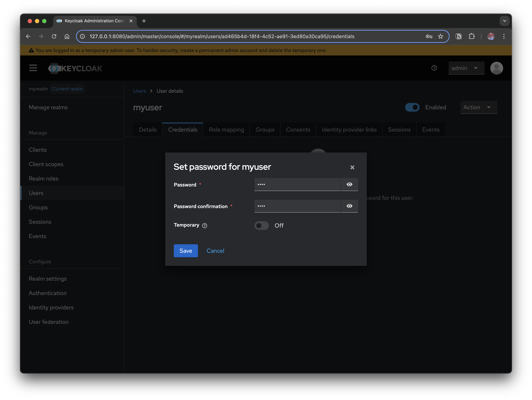Image resolution: width=532 pixels, height=400 pixels.
Task: Open the admin account dropdown
Action: coord(466,68)
